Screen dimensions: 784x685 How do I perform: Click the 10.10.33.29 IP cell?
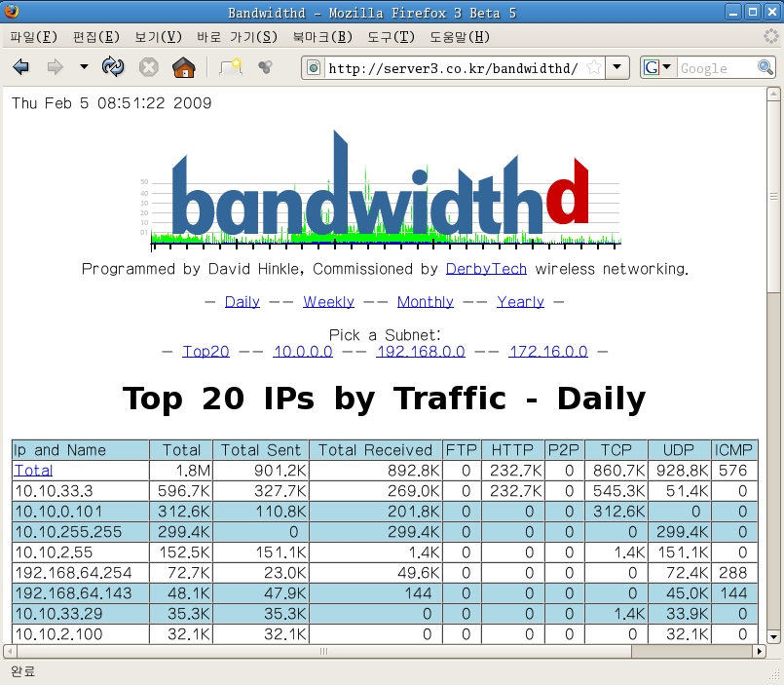pos(81,614)
